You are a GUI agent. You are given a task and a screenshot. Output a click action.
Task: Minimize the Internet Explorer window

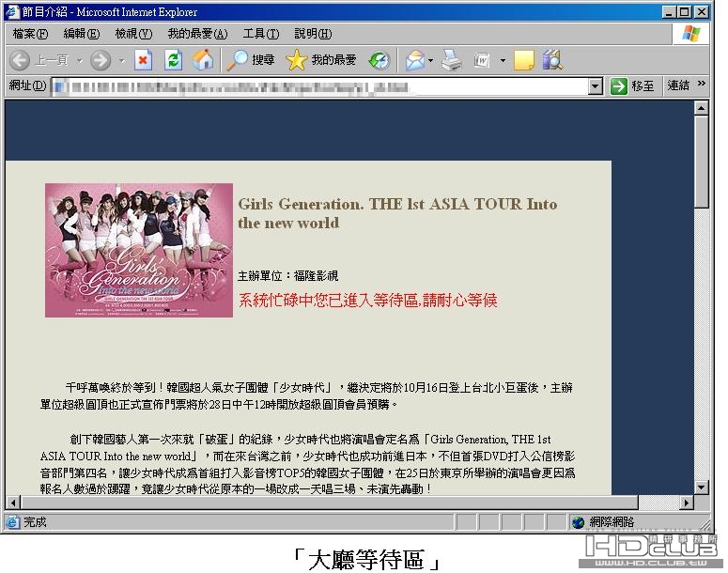(669, 11)
